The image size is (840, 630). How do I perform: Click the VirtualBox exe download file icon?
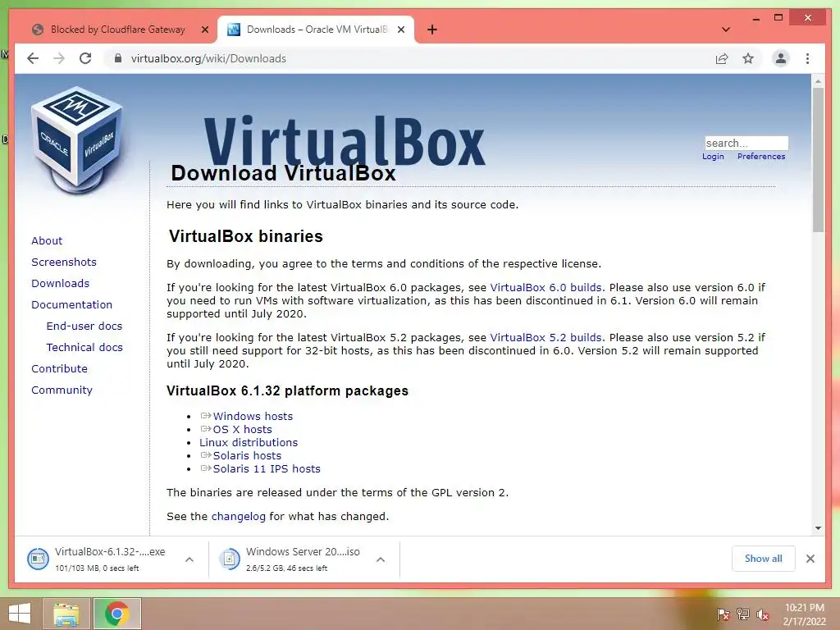click(x=38, y=559)
